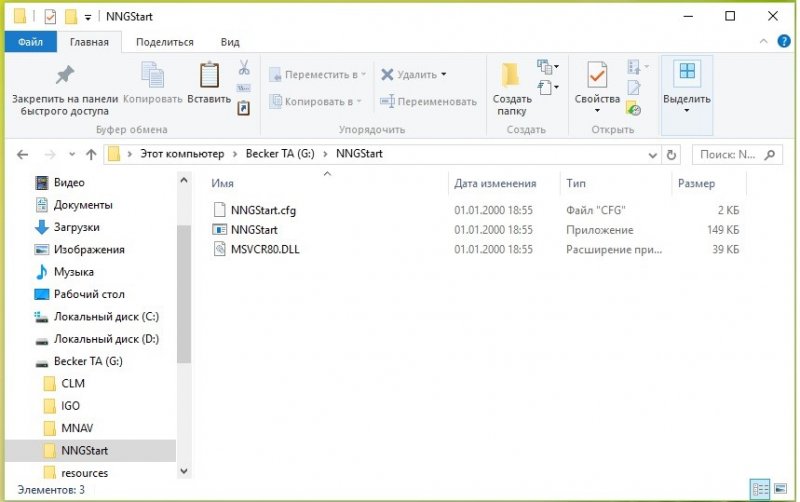Viewport: 800px width, 502px height.
Task: Select the NNGStart.cfg file
Action: [x=262, y=210]
